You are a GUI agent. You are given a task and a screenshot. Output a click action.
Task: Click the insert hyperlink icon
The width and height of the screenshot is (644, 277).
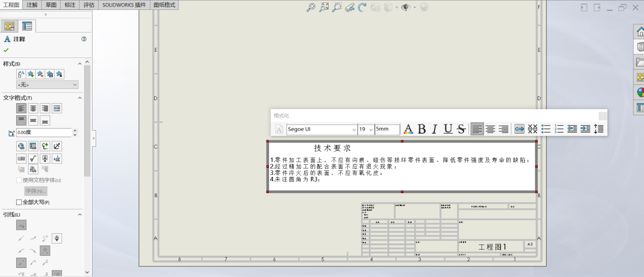(x=21, y=146)
